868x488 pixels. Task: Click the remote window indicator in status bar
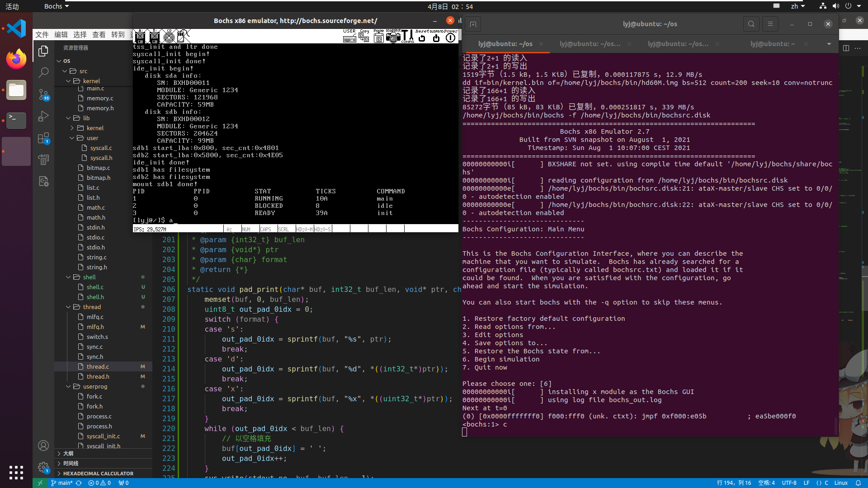pos(40,483)
